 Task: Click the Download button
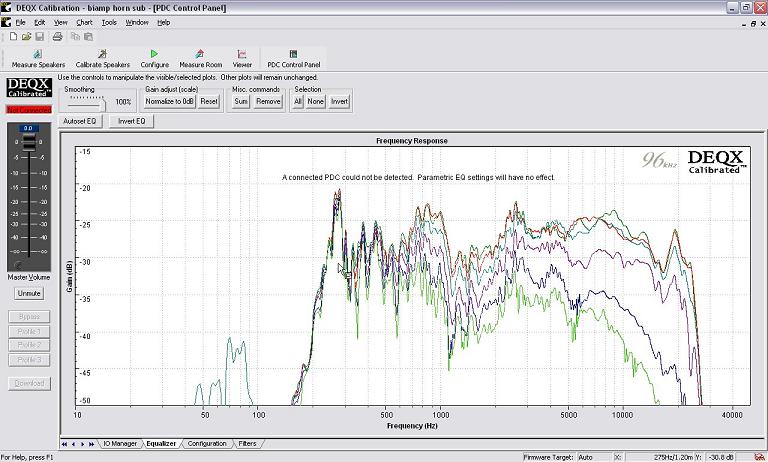click(x=29, y=383)
